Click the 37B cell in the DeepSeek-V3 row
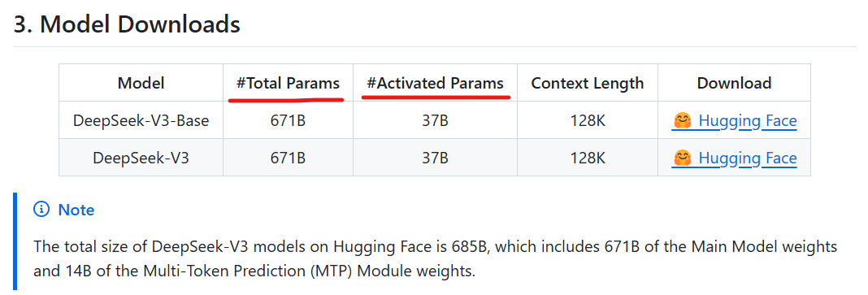Image resolution: width=868 pixels, height=295 pixels. (x=435, y=158)
